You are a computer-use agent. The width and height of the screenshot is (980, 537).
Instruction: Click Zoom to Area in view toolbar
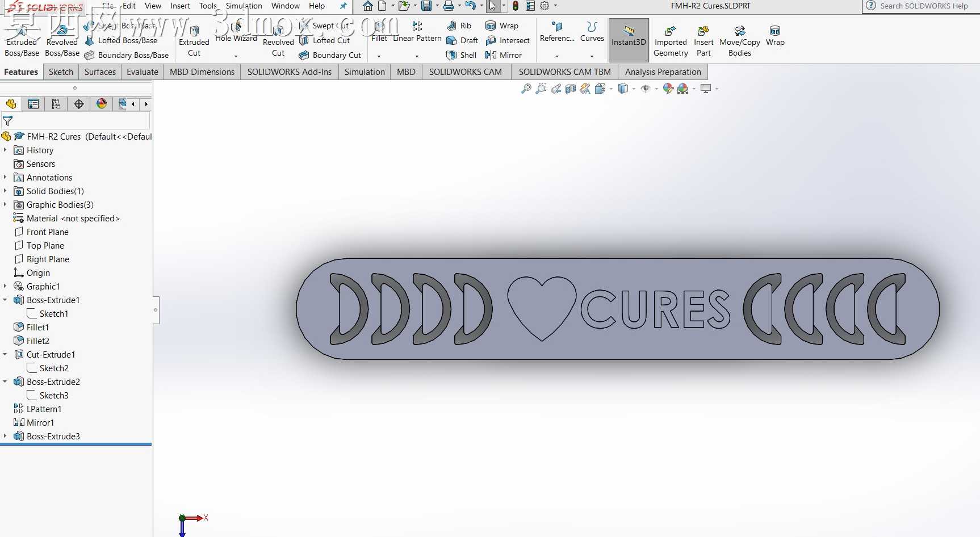(x=541, y=89)
